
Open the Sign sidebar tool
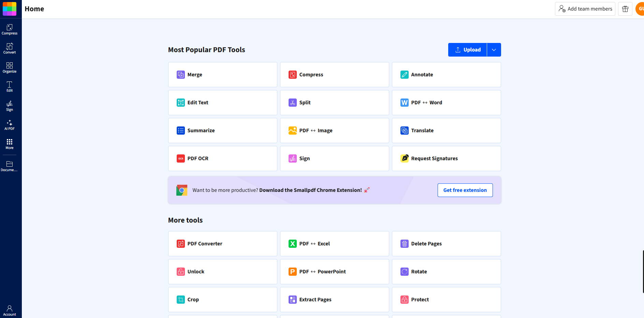click(10, 106)
